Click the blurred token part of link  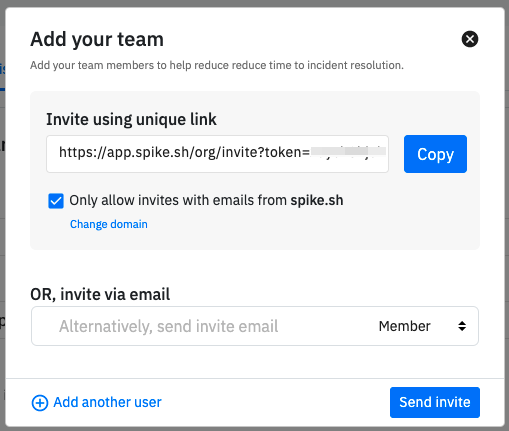348,152
